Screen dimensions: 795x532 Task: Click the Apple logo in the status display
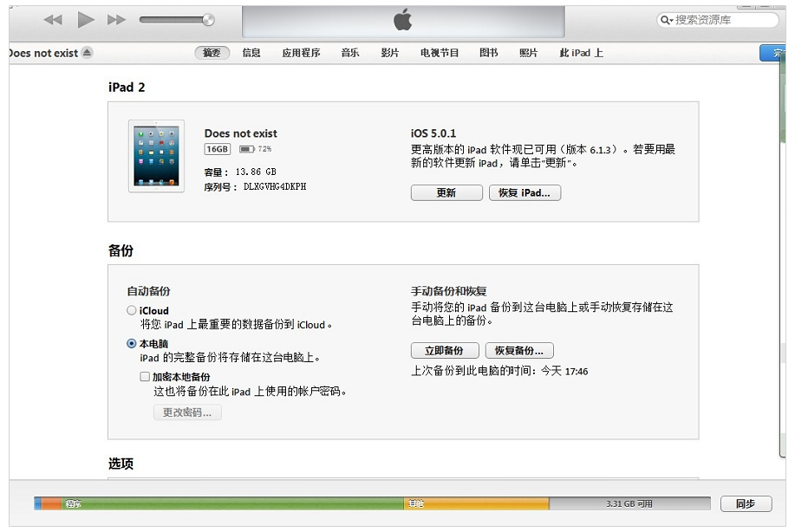[402, 20]
